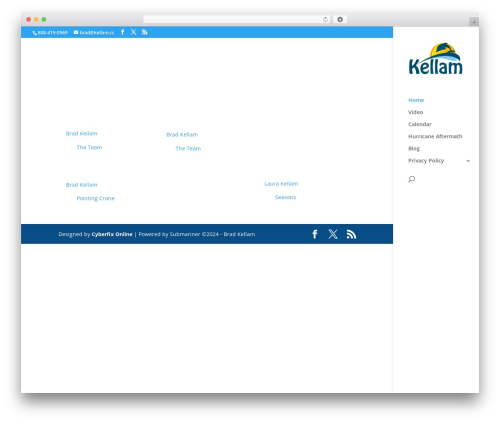Click the phone number in top bar
The width and height of the screenshot is (500, 423).
point(50,32)
